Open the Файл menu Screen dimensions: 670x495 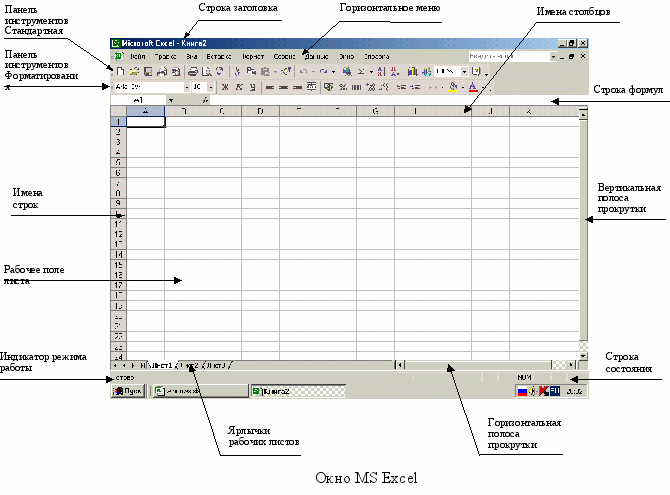click(138, 56)
